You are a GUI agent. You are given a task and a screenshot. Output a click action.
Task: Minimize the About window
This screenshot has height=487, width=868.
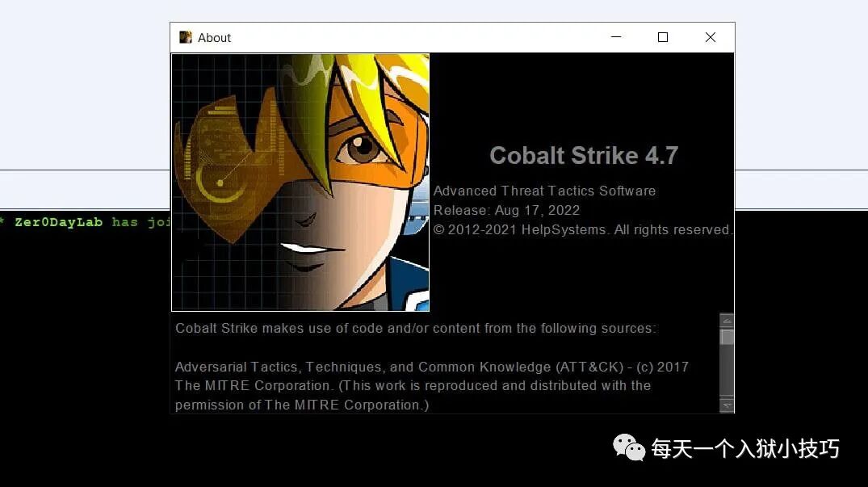pyautogui.click(x=615, y=37)
